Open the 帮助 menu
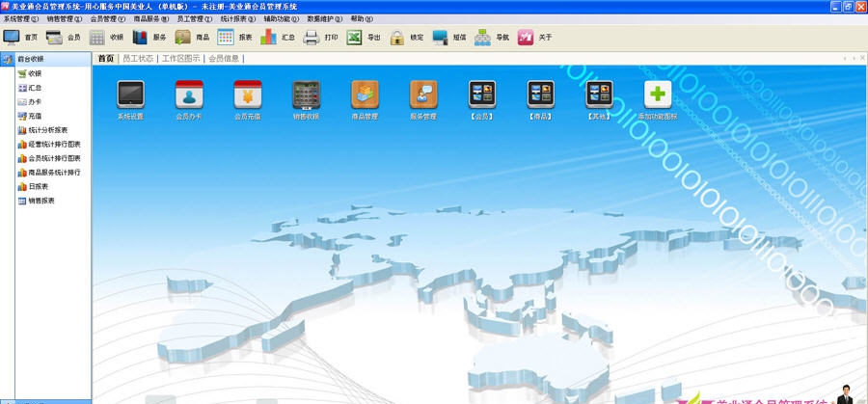868x404 pixels. click(362, 19)
